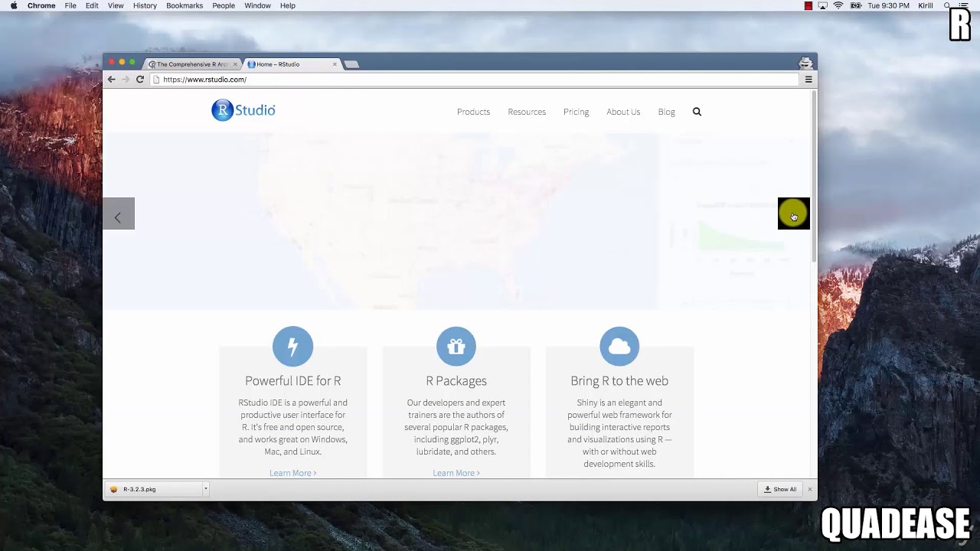The width and height of the screenshot is (980, 551).
Task: Open the History menu
Action: pos(145,5)
